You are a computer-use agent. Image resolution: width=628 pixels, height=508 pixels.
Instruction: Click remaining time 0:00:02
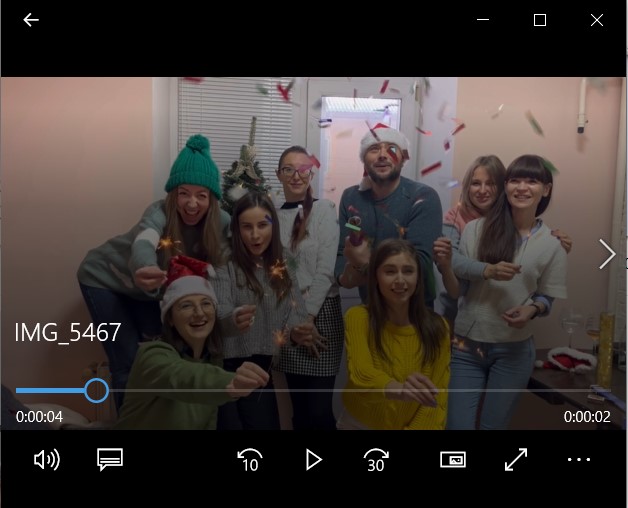[x=587, y=417]
